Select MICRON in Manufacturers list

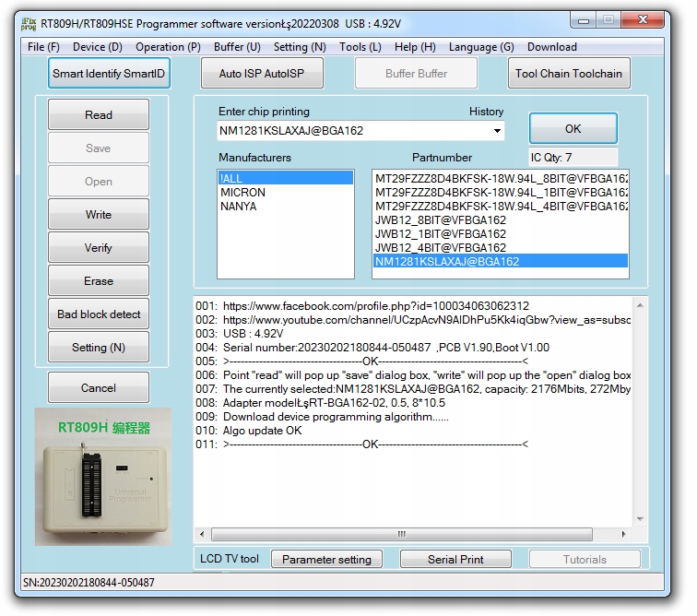pyautogui.click(x=286, y=192)
